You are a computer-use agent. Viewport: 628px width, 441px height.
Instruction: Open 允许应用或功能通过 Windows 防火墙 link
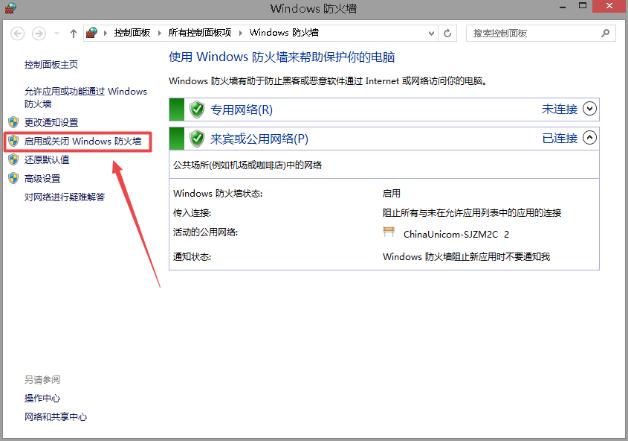(x=86, y=97)
